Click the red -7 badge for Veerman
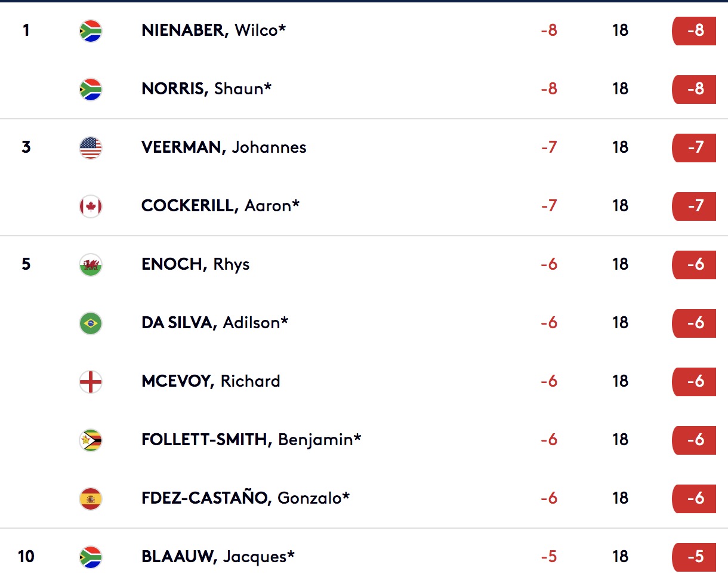This screenshot has width=728, height=586. click(694, 147)
